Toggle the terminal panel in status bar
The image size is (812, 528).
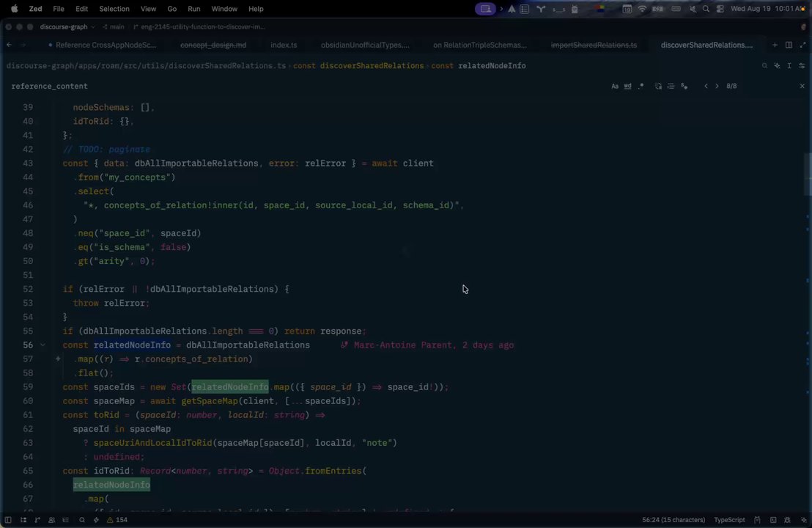pyautogui.click(x=773, y=520)
